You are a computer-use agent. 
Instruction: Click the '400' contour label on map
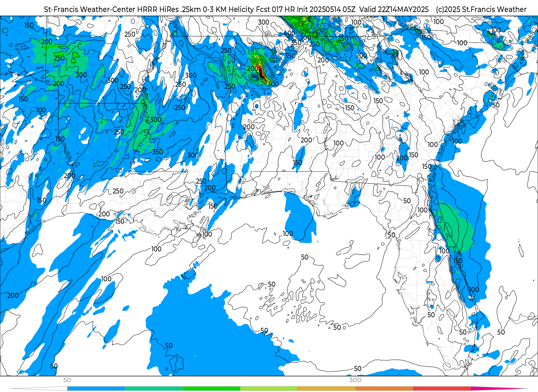(289, 33)
